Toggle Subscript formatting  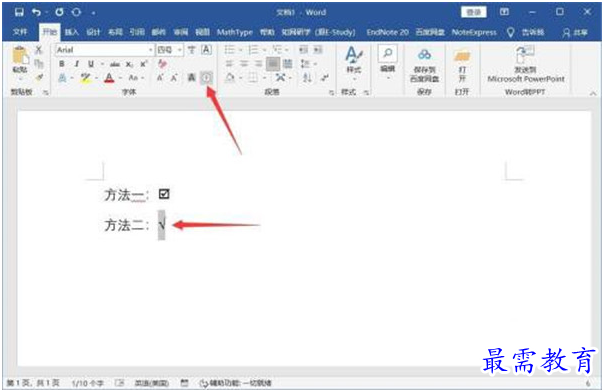129,64
